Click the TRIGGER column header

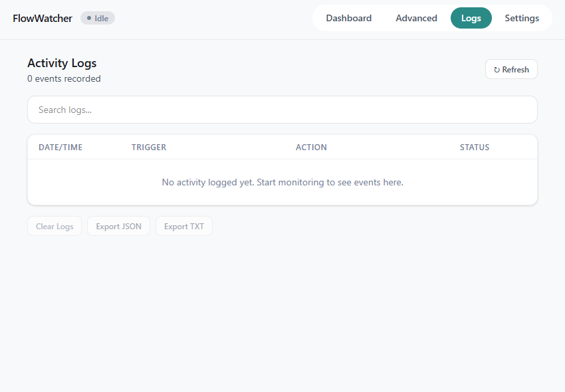(149, 147)
